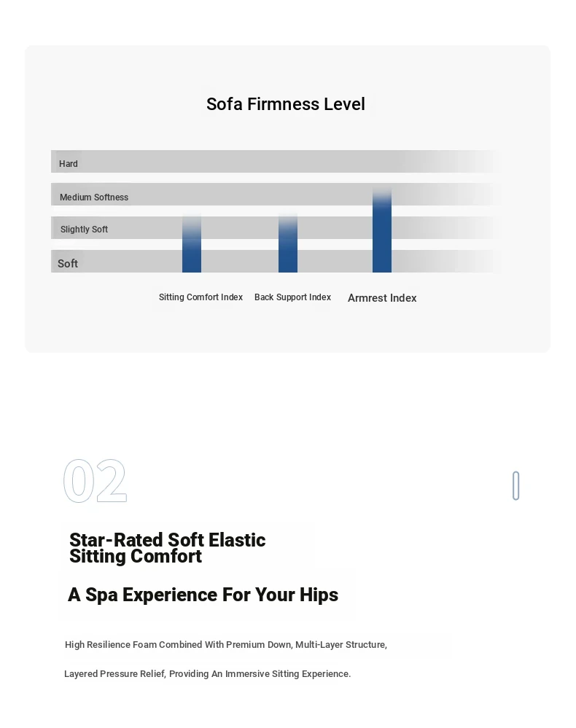Viewport: 576px width, 728px height.
Task: Select the Back Support Index bar
Action: coord(287,243)
